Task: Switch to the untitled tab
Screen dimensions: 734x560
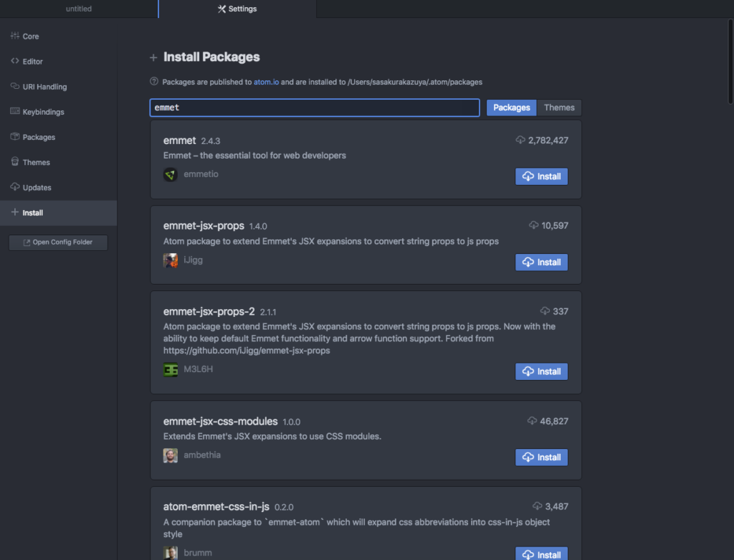Action: pyautogui.click(x=79, y=9)
